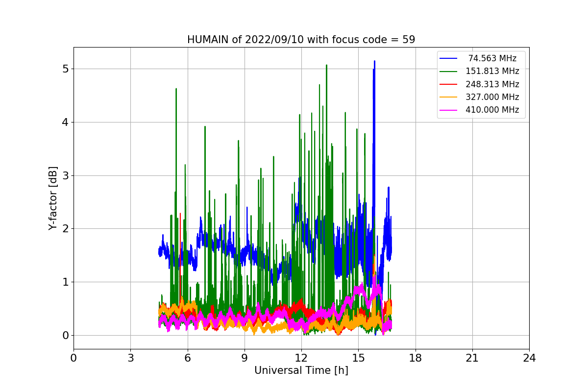Click the red line swatch in the legend
The height and width of the screenshot is (392, 588).
click(x=449, y=84)
